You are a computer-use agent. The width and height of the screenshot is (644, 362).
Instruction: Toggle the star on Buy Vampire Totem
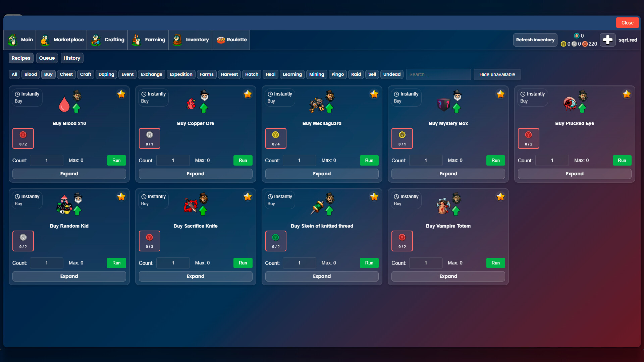coord(500,197)
